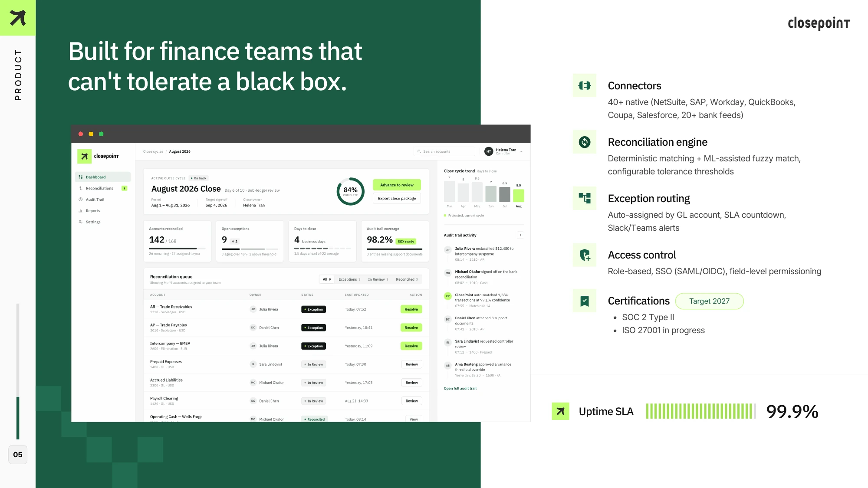The height and width of the screenshot is (488, 868).
Task: Click the Settings sliders icon in sidebar
Action: tap(81, 222)
